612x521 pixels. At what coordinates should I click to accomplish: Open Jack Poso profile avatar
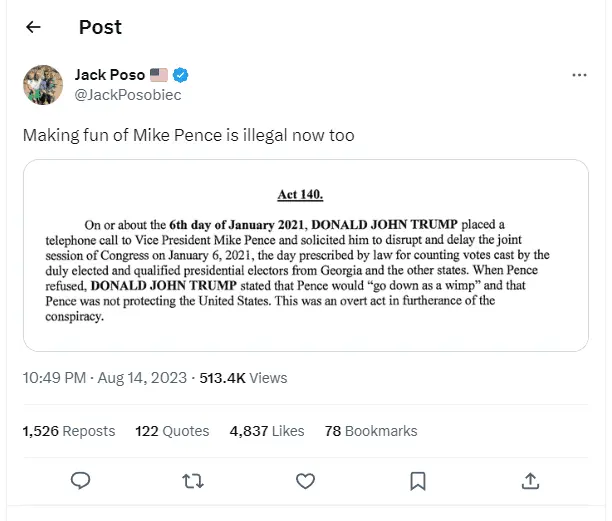pyautogui.click(x=43, y=85)
